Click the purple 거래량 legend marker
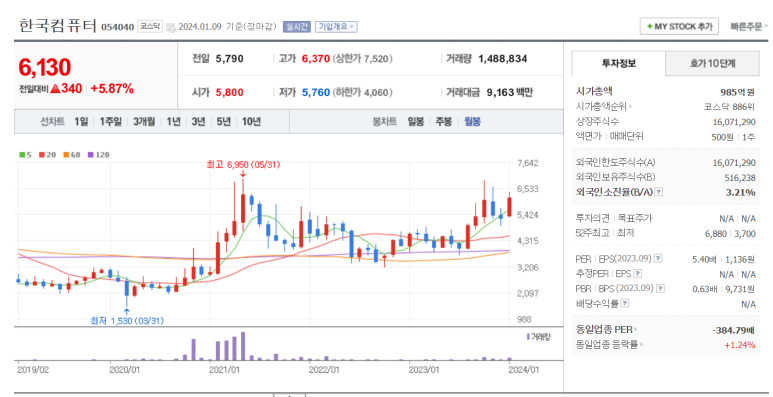773x397 pixels. coord(528,337)
